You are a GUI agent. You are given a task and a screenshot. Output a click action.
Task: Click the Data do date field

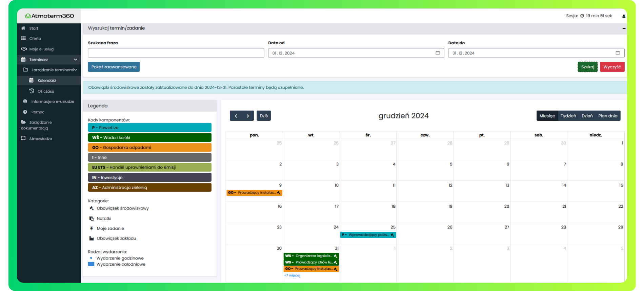536,53
